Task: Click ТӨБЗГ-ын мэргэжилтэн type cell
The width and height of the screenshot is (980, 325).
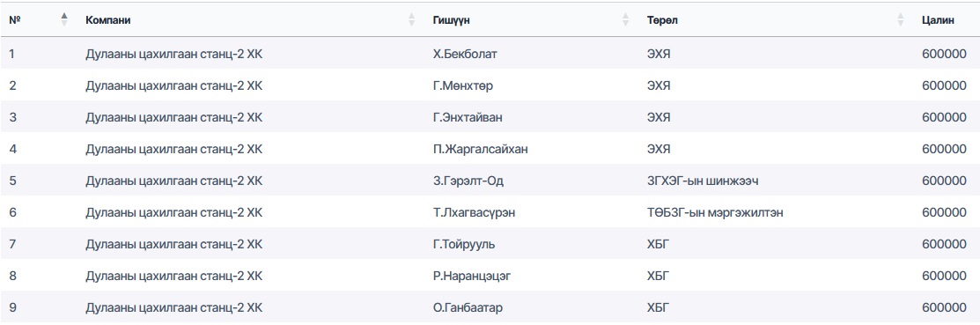Action: (715, 212)
